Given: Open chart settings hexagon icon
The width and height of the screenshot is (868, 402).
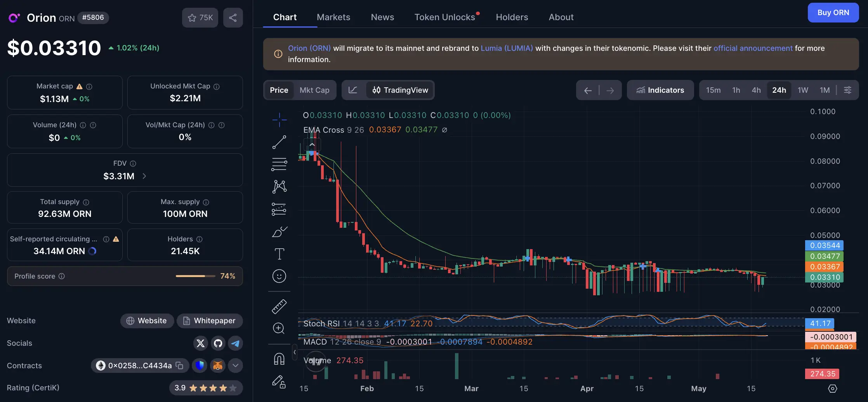Looking at the screenshot, I should click(833, 388).
